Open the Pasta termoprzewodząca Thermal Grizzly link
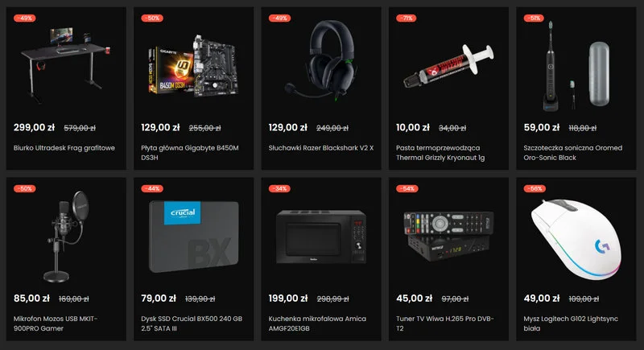 pos(440,153)
